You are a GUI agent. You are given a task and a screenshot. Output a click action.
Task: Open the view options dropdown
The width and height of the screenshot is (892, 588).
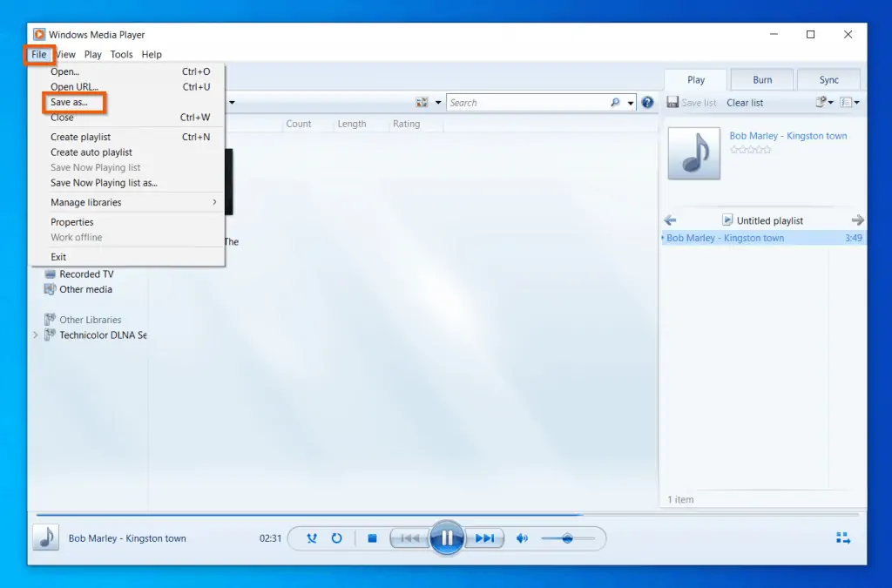click(437, 102)
